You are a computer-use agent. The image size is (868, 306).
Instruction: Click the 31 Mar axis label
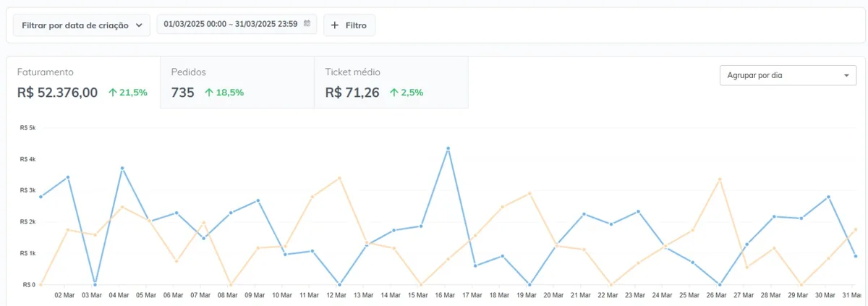851,295
